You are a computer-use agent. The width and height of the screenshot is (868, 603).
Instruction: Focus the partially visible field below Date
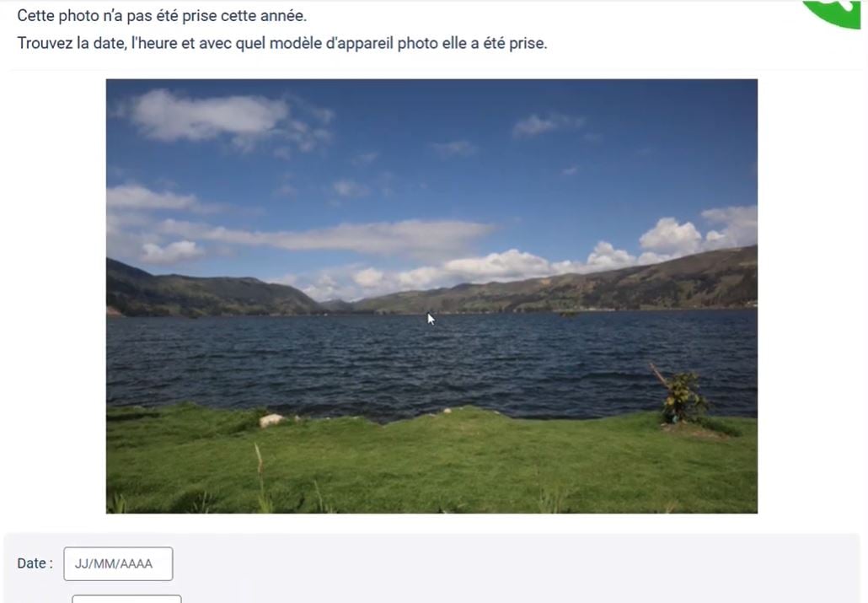coord(126,599)
